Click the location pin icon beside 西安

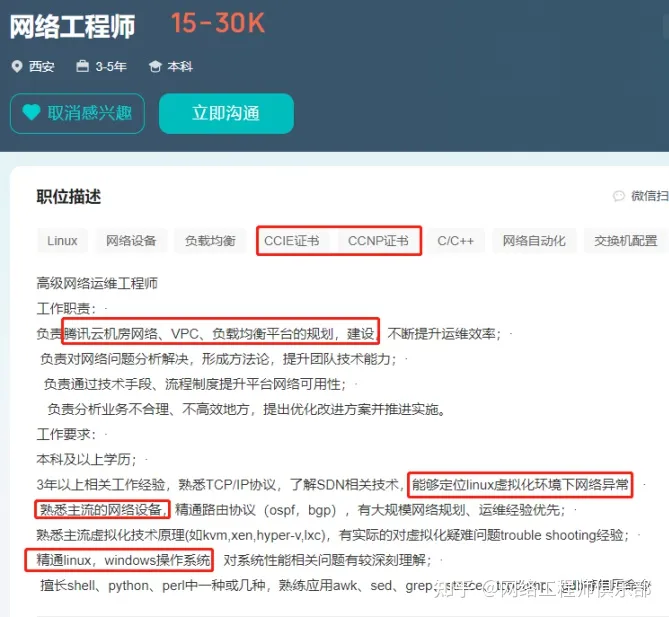tap(17, 67)
